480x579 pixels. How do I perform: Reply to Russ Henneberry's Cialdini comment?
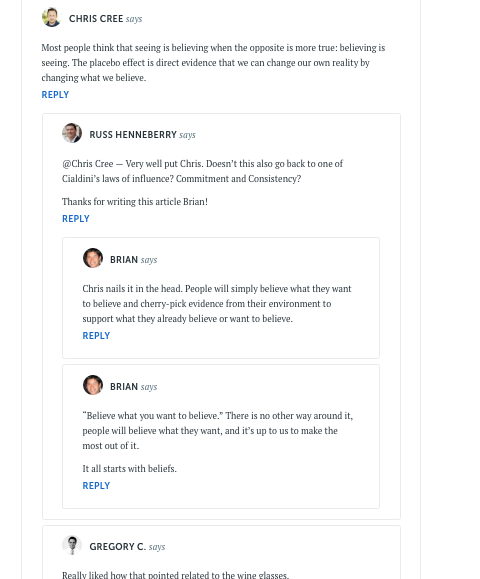coord(76,219)
